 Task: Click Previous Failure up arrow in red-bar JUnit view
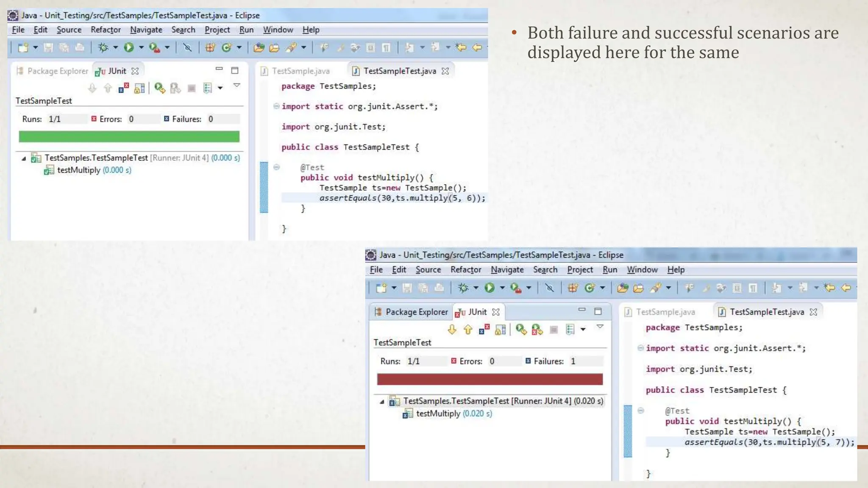468,330
